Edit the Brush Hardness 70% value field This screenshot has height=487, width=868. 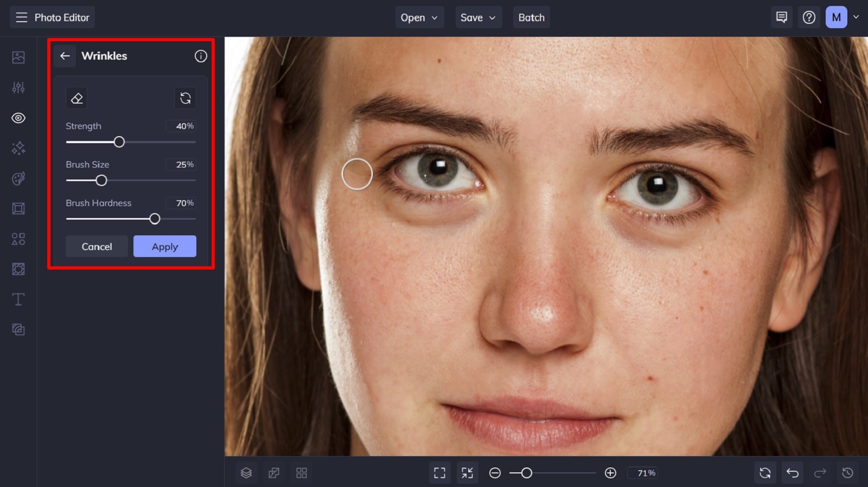coord(181,203)
